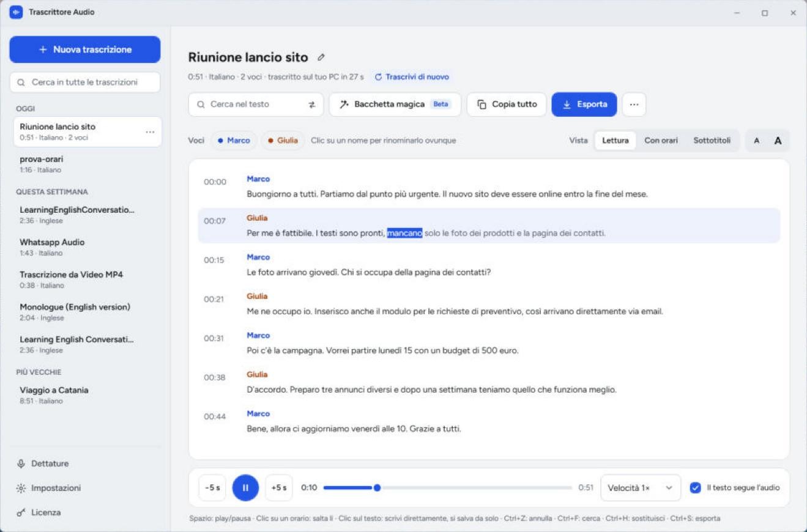Disable Il testo segue l'audio checkbox
Screen dimensions: 807x532
coord(695,487)
